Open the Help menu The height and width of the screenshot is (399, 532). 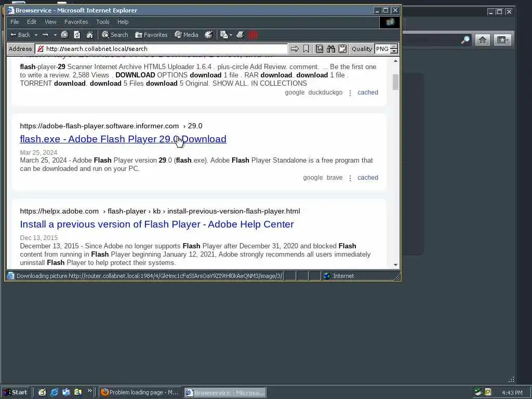coord(123,22)
